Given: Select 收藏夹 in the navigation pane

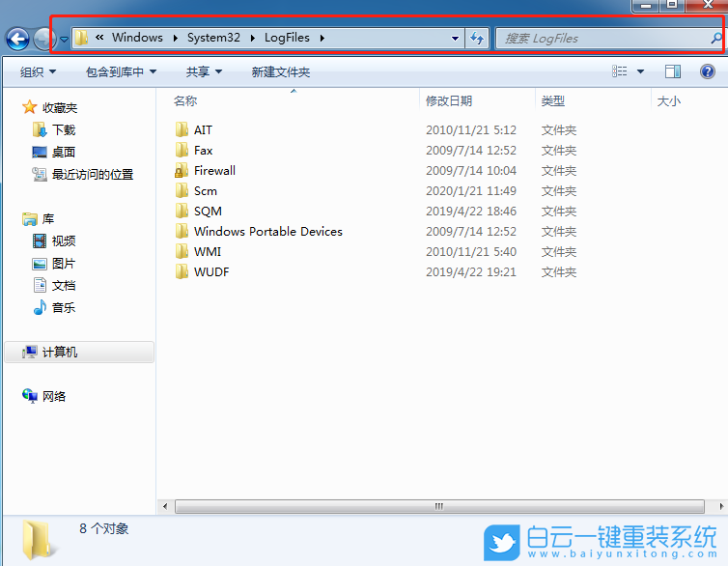Looking at the screenshot, I should 60,108.
